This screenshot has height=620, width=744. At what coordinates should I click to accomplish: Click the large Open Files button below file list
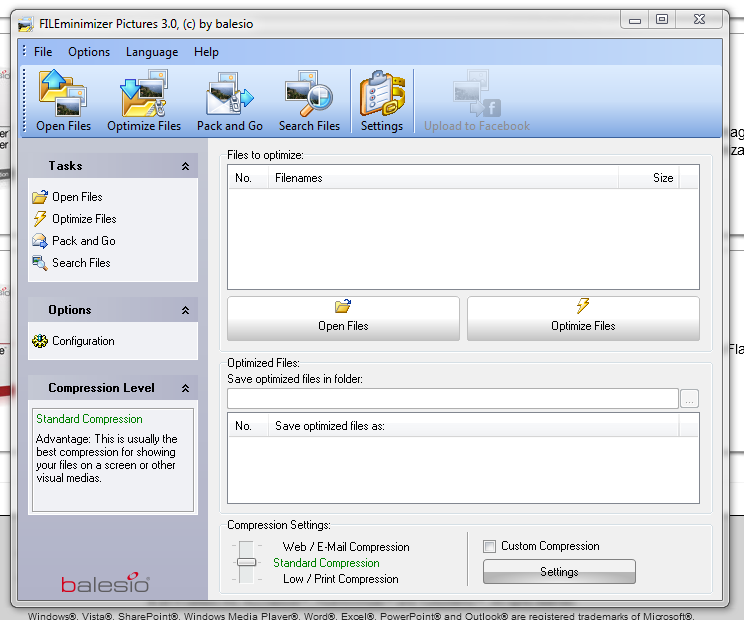pyautogui.click(x=343, y=318)
